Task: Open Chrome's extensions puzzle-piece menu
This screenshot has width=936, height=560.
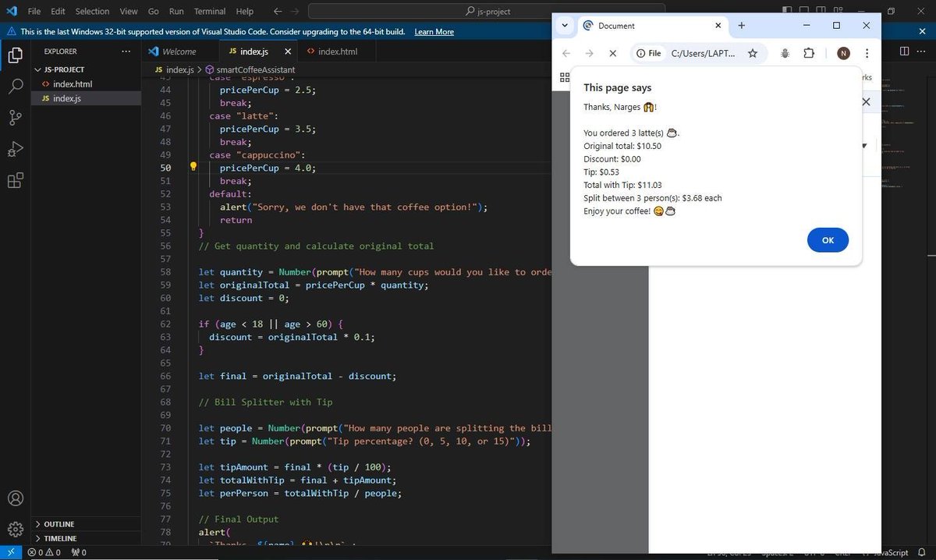Action: 809,53
